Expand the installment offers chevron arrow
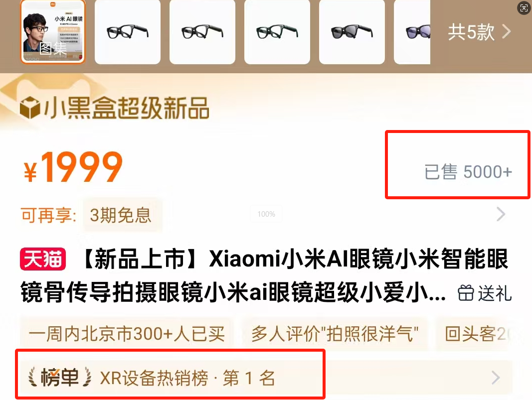 point(501,214)
